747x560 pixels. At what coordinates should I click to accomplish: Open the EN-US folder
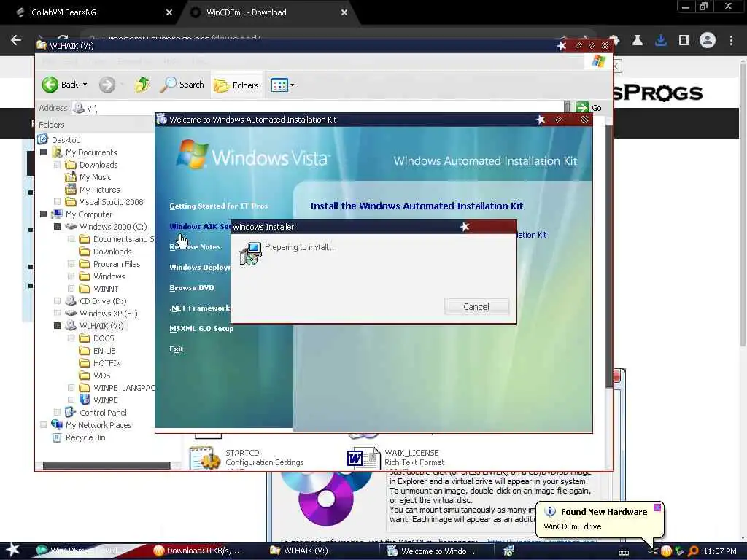[104, 351]
